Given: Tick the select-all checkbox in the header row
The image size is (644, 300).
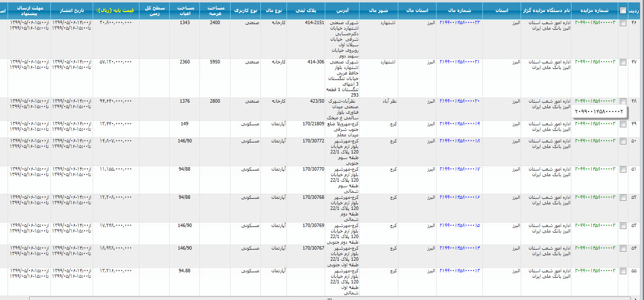Looking at the screenshot, I should [x=623, y=10].
